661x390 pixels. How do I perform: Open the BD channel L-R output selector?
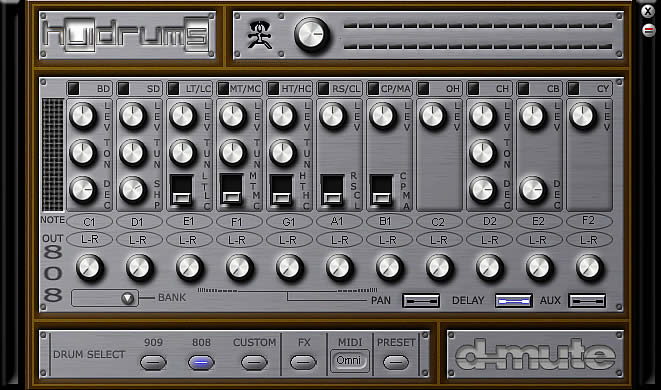click(89, 239)
